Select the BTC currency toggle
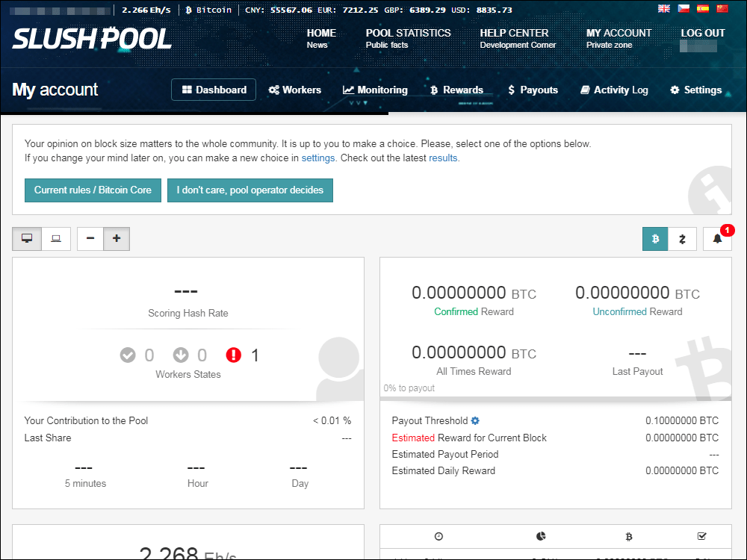Viewport: 747px width, 560px height. [654, 238]
